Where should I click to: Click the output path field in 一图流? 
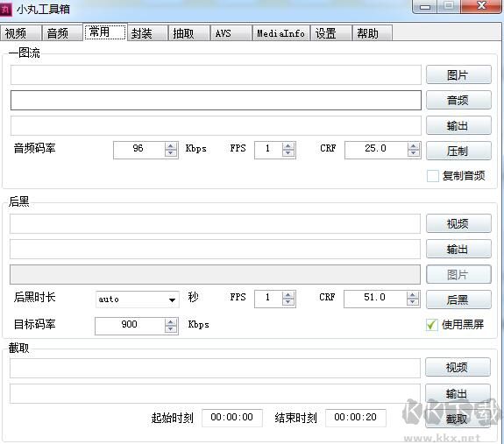(x=216, y=125)
